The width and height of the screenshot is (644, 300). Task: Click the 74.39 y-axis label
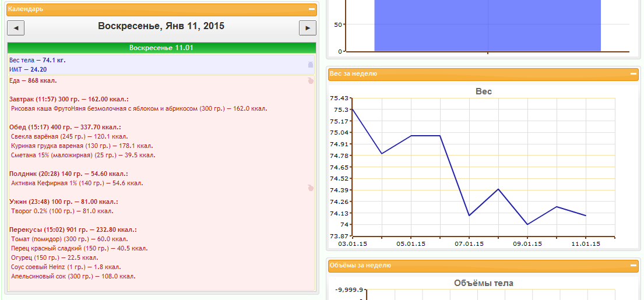tap(339, 190)
